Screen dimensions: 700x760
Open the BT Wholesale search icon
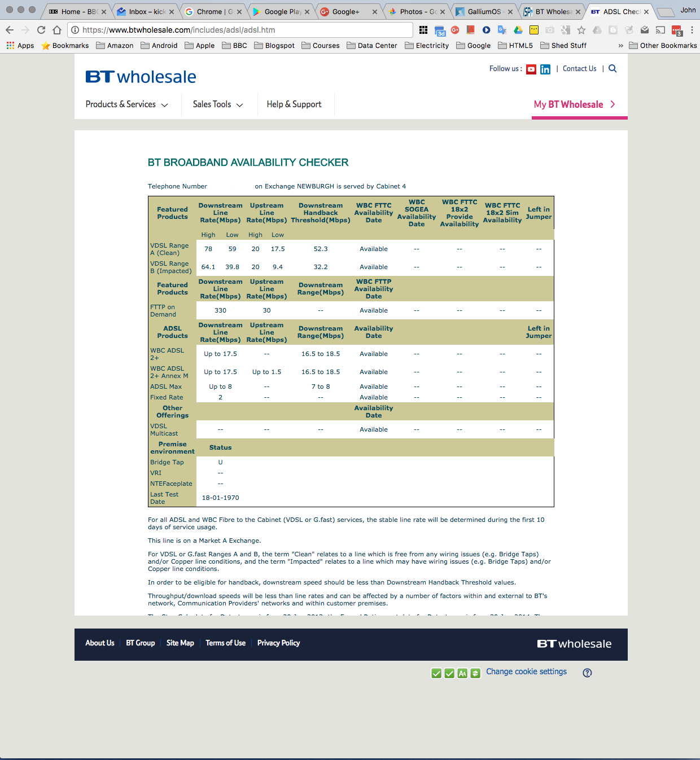613,68
